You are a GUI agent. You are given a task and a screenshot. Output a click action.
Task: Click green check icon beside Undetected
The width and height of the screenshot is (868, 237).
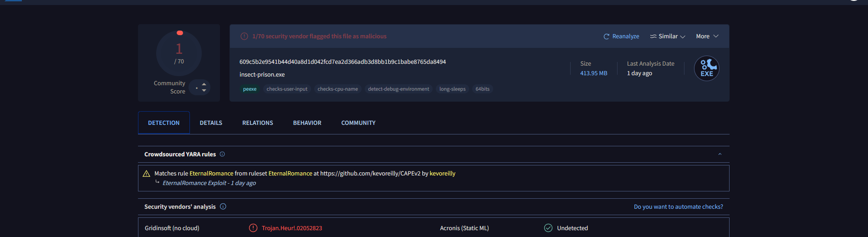point(548,228)
